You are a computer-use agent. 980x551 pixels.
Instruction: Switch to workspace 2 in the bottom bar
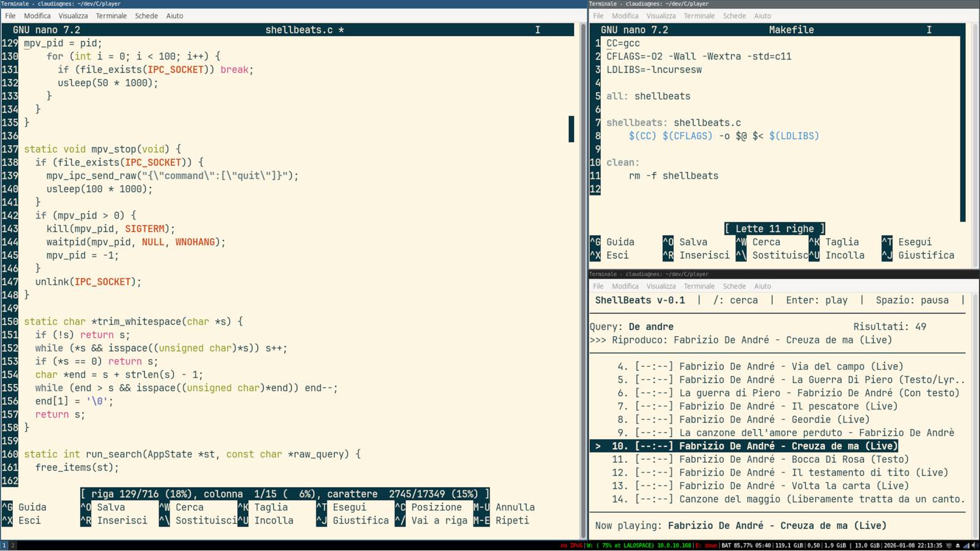coord(12,545)
